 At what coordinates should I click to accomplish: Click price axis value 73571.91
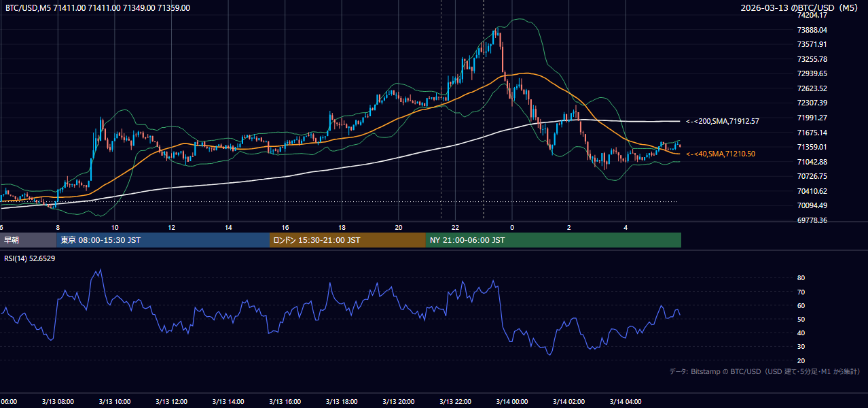point(812,44)
